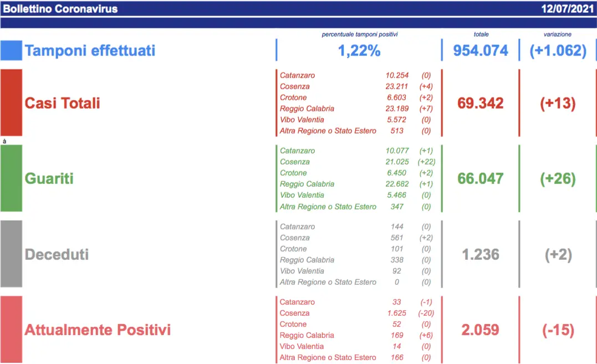Screen dimensions: 597x364
Task: Click the 'totale' column header
Action: [x=481, y=34]
